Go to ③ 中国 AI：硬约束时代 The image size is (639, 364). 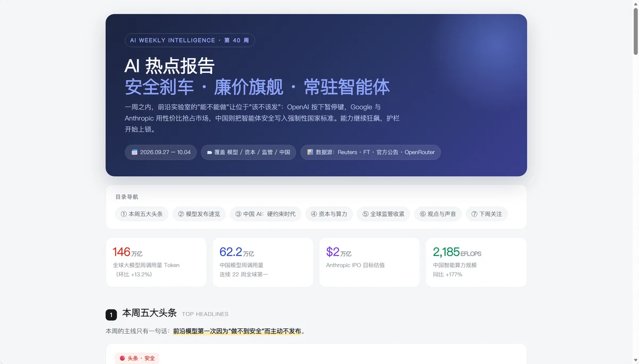coord(266,214)
